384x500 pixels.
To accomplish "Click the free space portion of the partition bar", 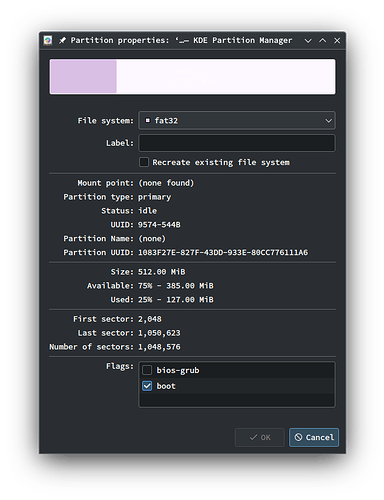I will pos(226,77).
